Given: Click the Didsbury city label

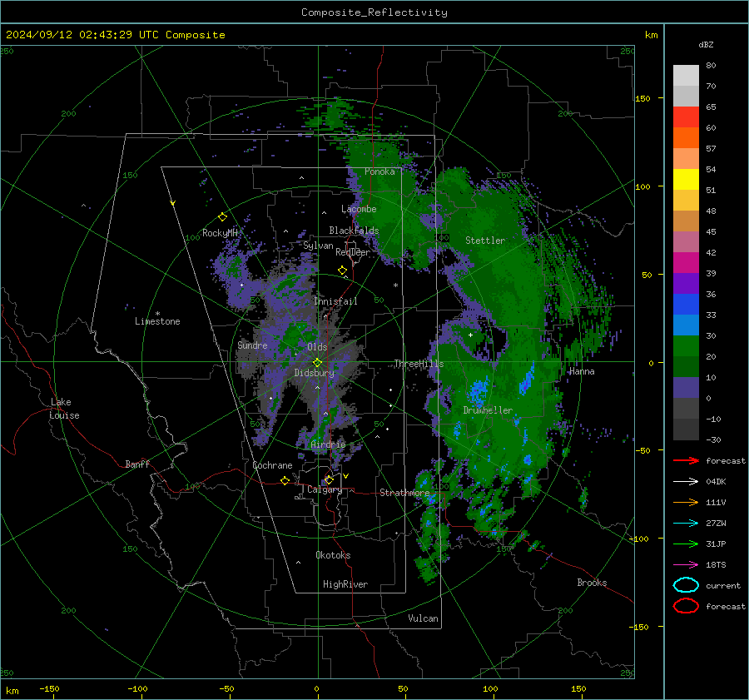Looking at the screenshot, I should pos(314,373).
